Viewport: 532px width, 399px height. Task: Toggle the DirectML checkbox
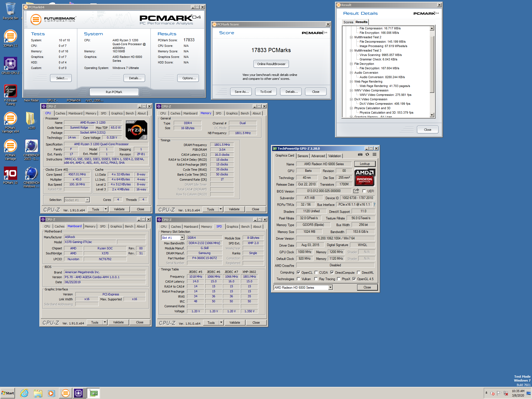(x=359, y=272)
